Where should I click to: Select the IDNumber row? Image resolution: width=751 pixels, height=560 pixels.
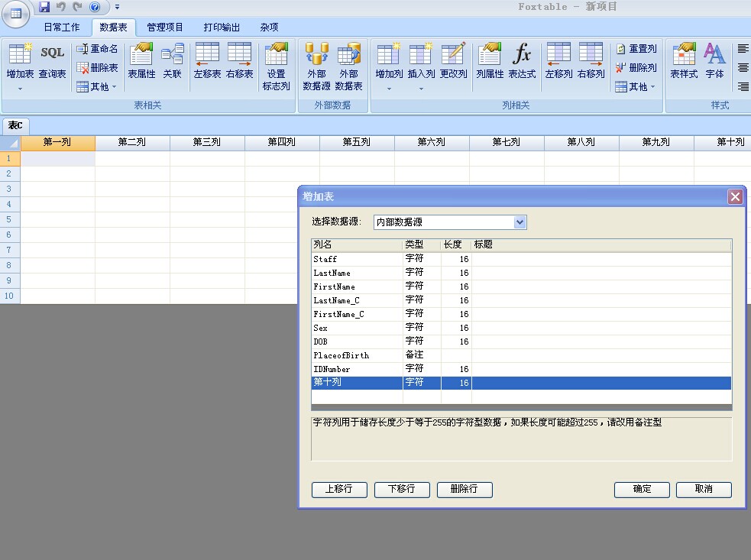pyautogui.click(x=521, y=369)
